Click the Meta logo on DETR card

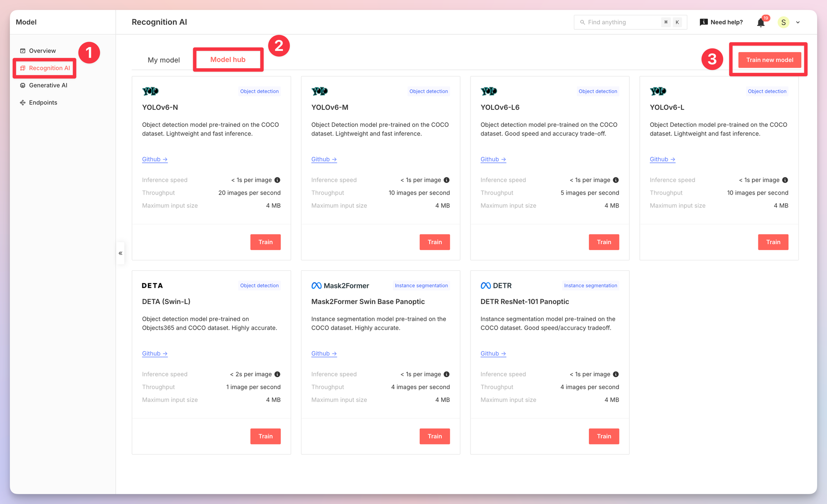point(485,285)
